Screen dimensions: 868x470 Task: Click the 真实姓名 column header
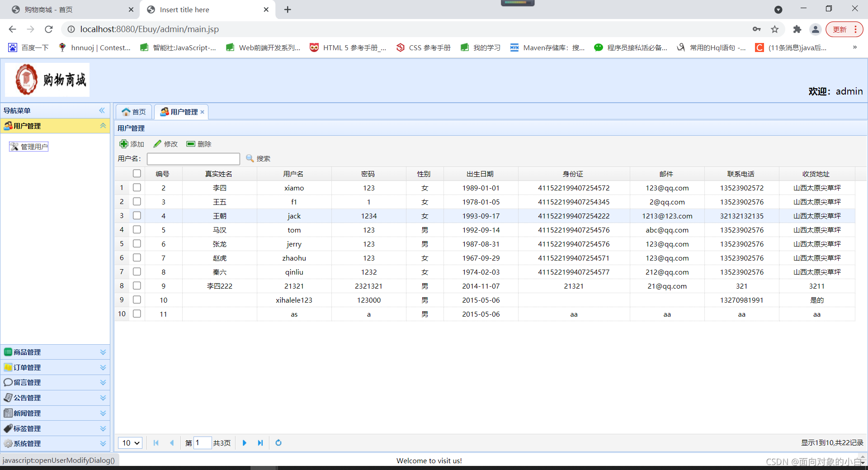click(x=219, y=174)
